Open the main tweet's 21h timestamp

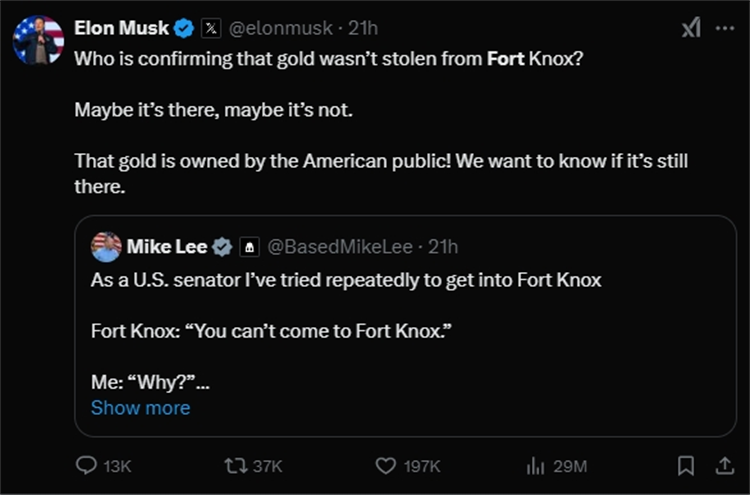(363, 28)
